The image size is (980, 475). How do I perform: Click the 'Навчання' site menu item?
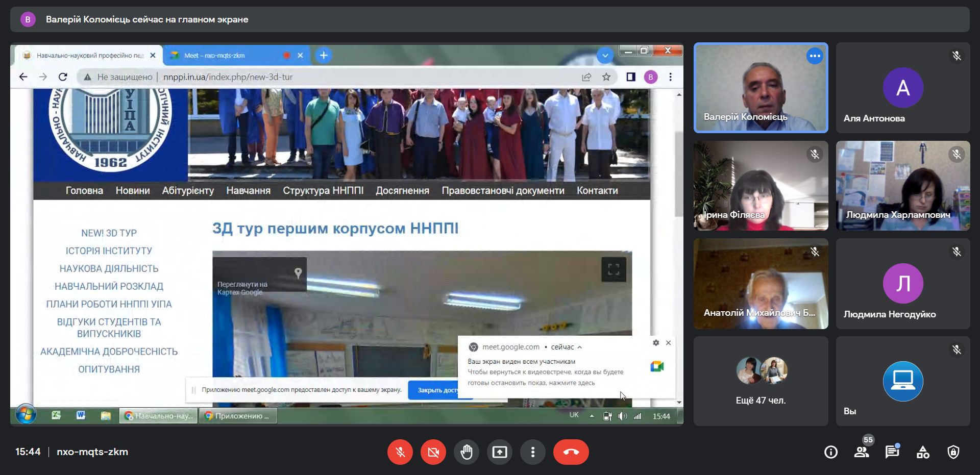pyautogui.click(x=248, y=191)
